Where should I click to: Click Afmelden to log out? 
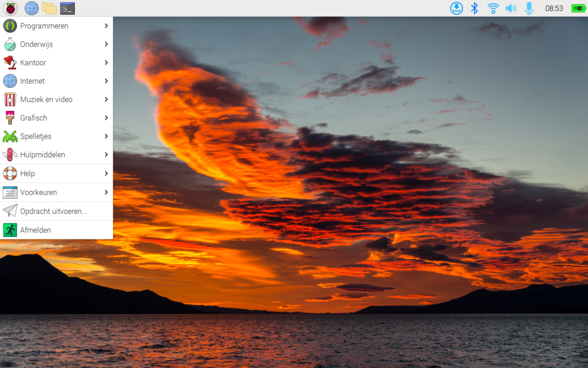(x=35, y=230)
